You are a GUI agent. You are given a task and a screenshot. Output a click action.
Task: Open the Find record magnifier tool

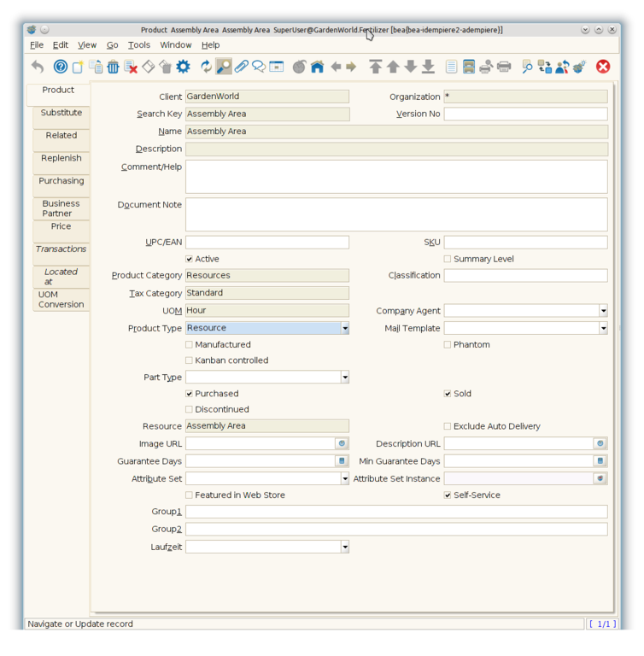(224, 67)
